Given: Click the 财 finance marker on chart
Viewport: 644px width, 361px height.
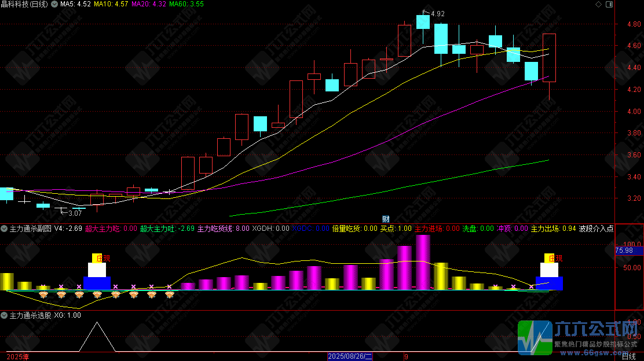Looking at the screenshot, I should tap(386, 219).
